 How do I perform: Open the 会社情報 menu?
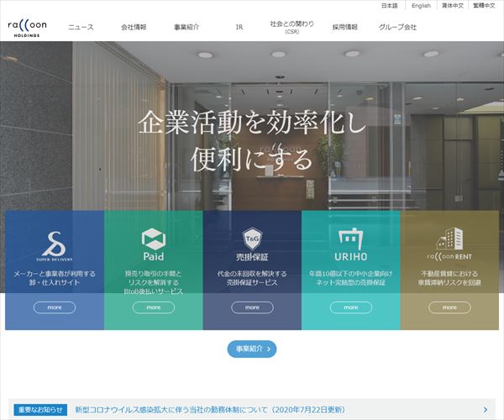click(134, 28)
